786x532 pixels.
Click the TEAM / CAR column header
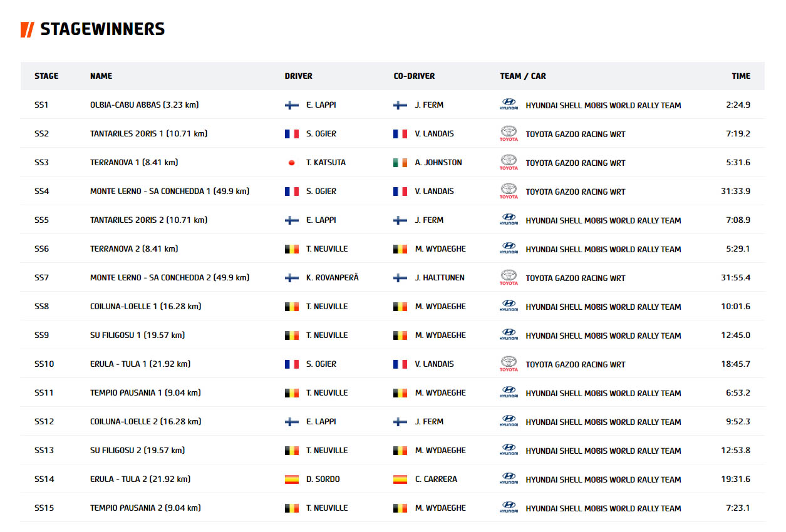523,76
